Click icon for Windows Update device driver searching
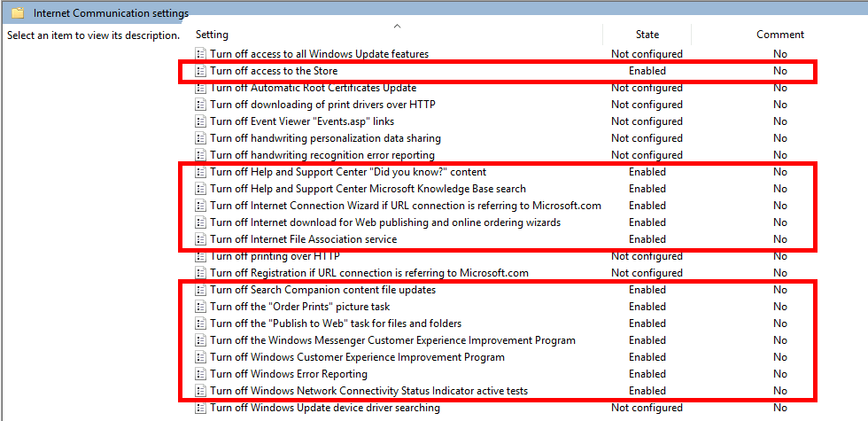This screenshot has height=421, width=868. 200,408
